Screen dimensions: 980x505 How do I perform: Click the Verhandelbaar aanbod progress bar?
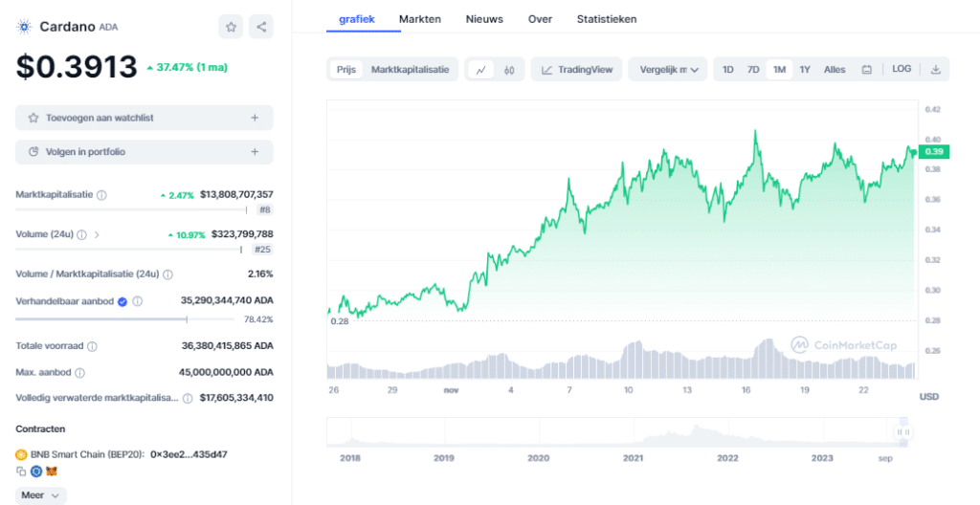click(x=125, y=319)
